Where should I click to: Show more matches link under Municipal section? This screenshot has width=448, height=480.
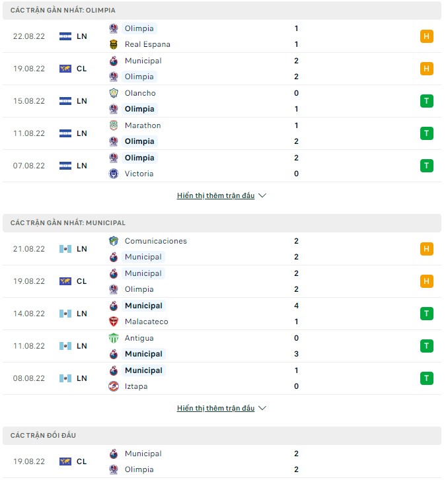pyautogui.click(x=215, y=409)
